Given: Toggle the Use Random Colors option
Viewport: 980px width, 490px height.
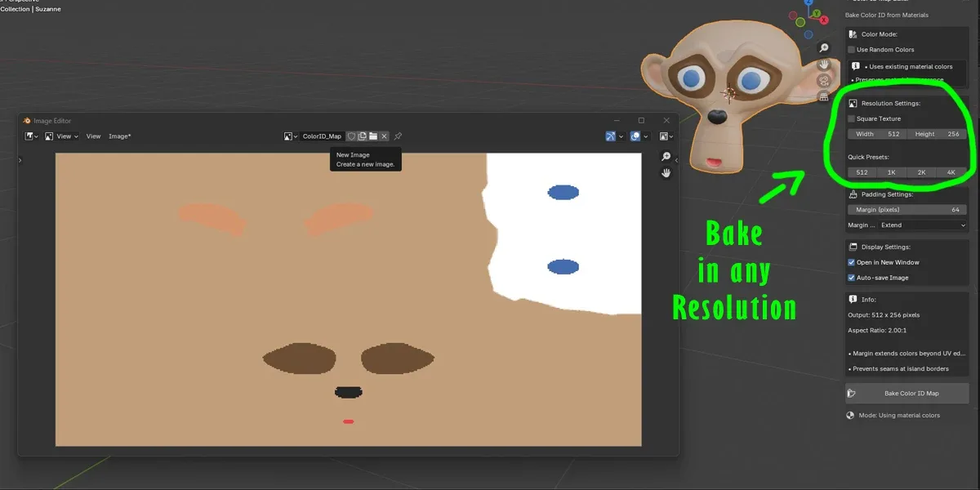Looking at the screenshot, I should point(850,49).
